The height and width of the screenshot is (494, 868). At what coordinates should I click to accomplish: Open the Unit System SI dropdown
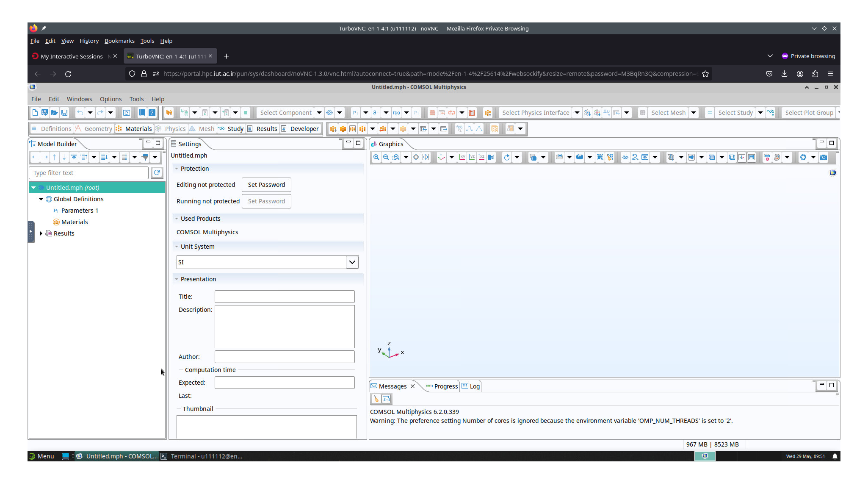click(x=352, y=262)
